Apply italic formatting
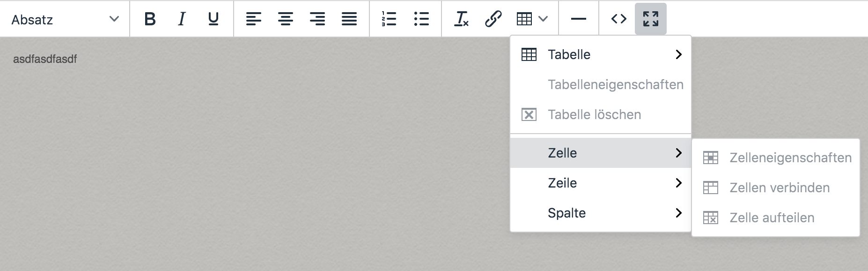 click(182, 19)
